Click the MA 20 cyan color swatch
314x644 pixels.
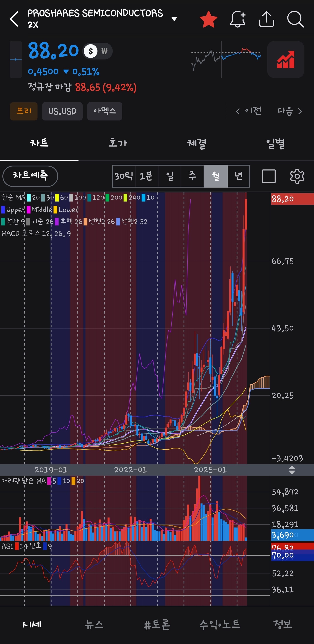pyautogui.click(x=29, y=198)
